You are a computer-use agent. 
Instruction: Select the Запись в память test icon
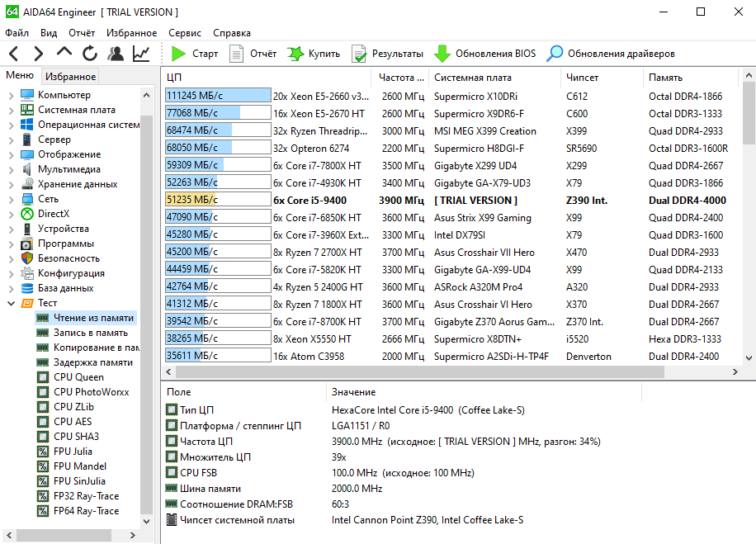43,333
